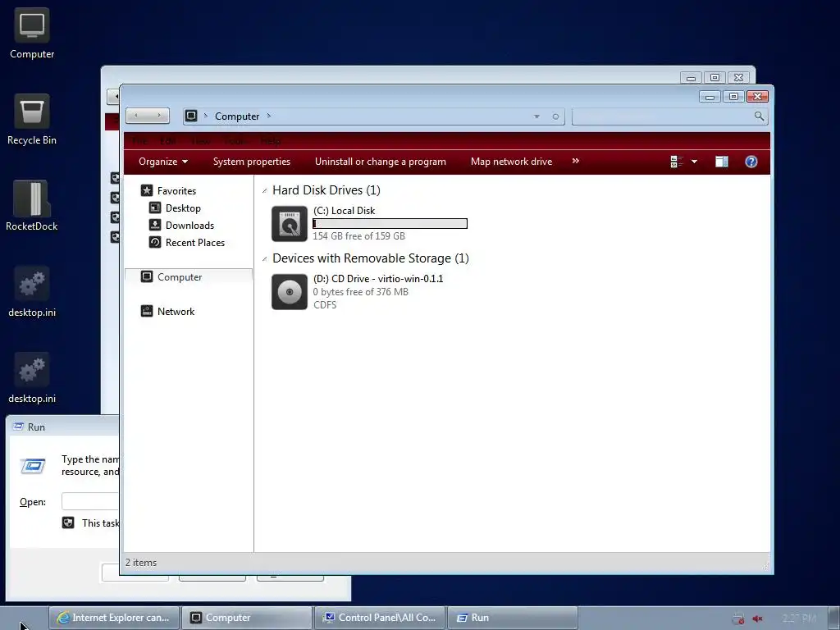The height and width of the screenshot is (630, 840).
Task: Click the muted volume tray icon
Action: coord(757,619)
